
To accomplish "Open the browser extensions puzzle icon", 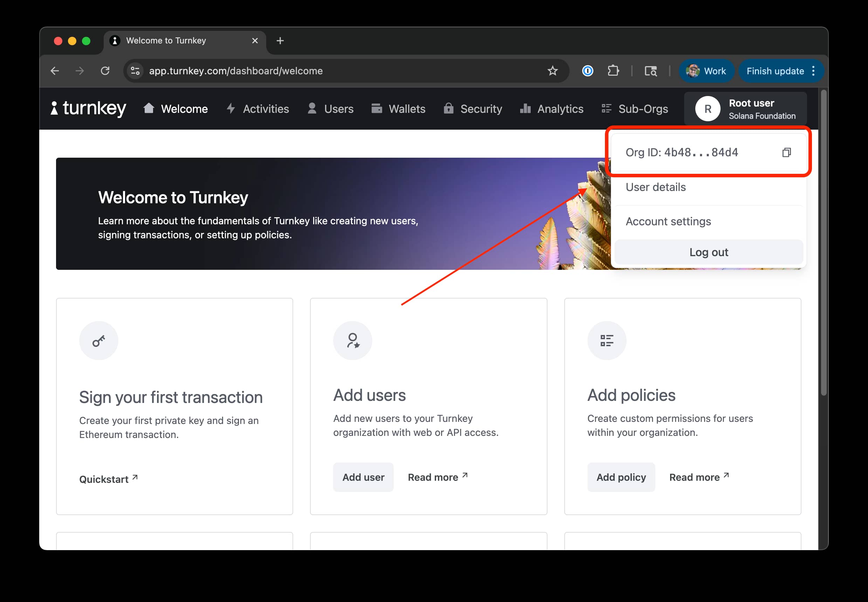I will coord(613,70).
